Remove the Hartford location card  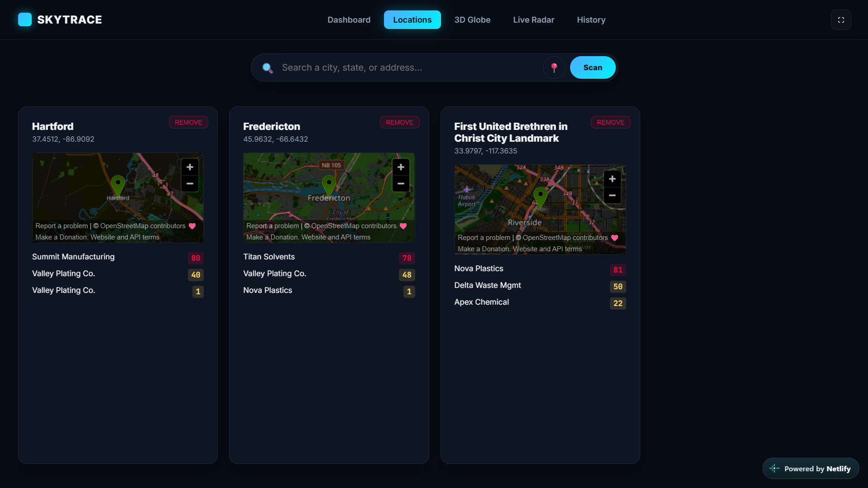pyautogui.click(x=188, y=122)
